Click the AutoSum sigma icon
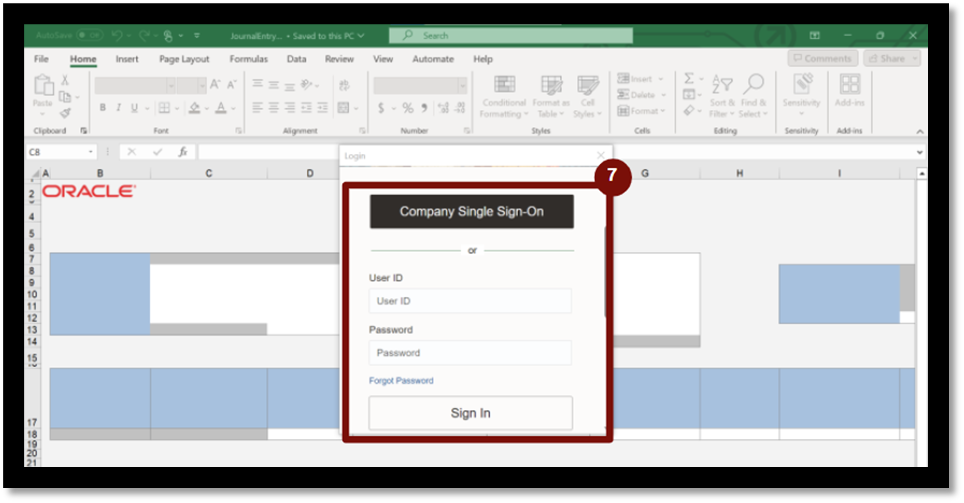 pyautogui.click(x=689, y=79)
